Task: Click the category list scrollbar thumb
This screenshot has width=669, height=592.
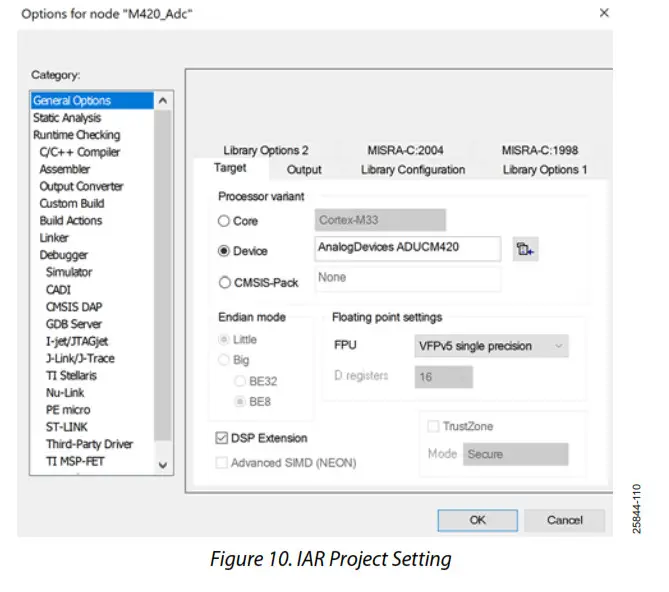Action: 163,276
